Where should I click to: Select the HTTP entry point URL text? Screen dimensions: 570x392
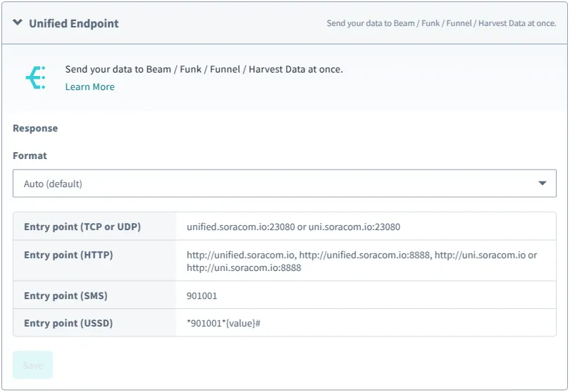click(361, 261)
